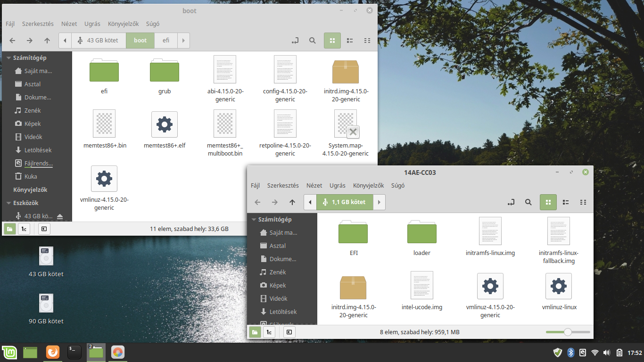
Task: Launch Terminal from the panel
Action: tap(74, 353)
